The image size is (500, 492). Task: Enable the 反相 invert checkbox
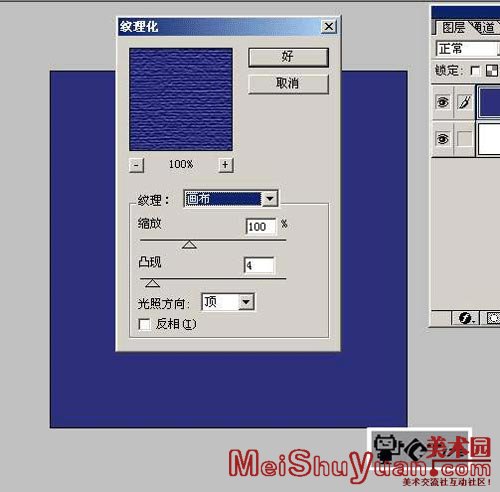click(144, 324)
